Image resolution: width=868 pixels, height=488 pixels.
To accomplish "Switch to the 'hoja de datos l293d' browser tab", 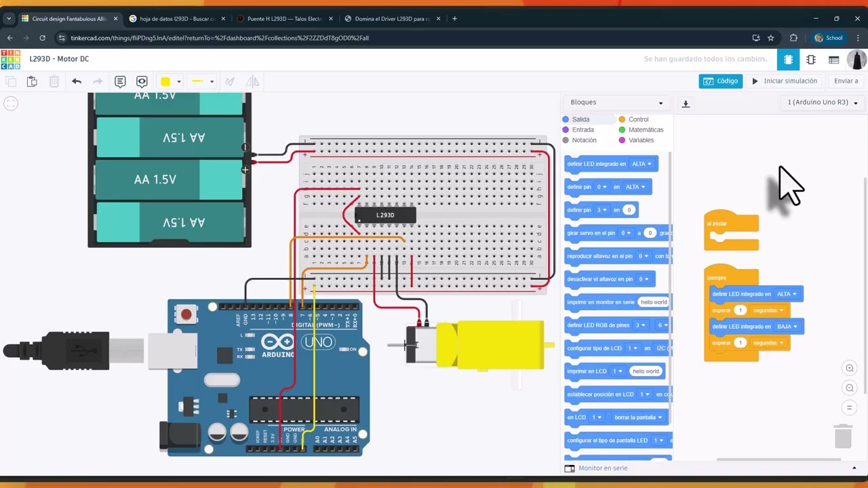I will pos(176,19).
